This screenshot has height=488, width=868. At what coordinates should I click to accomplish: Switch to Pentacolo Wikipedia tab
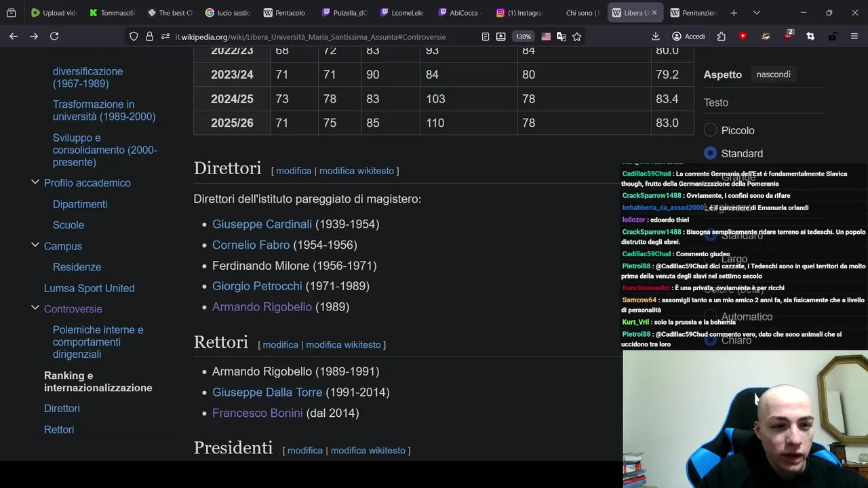pyautogui.click(x=287, y=13)
